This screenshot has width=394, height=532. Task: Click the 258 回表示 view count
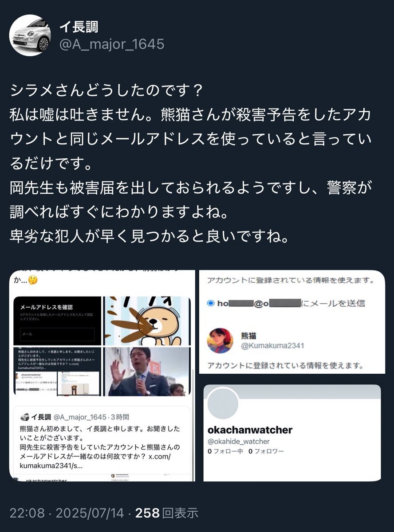[x=166, y=513]
